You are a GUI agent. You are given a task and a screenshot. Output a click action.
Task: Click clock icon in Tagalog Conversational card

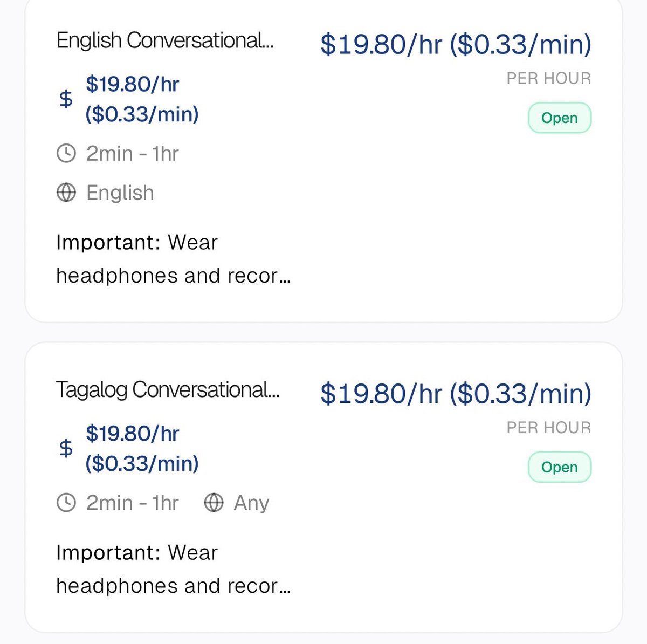(66, 503)
